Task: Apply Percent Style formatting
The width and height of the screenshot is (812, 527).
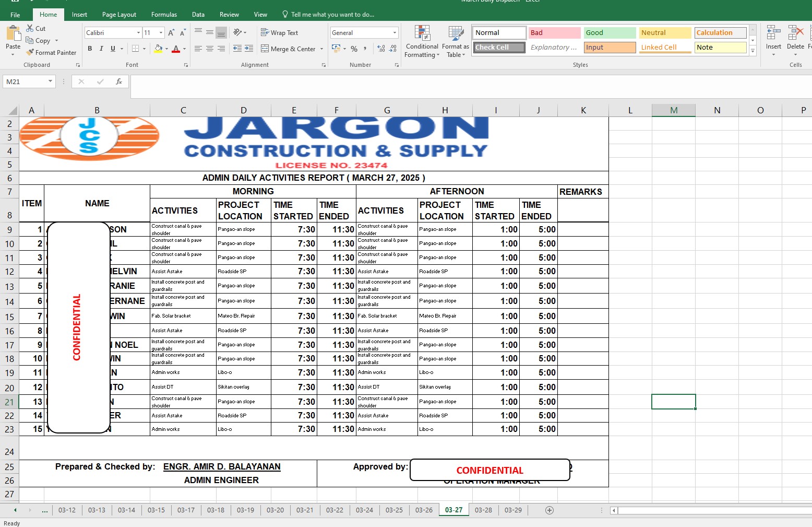Action: coord(354,49)
